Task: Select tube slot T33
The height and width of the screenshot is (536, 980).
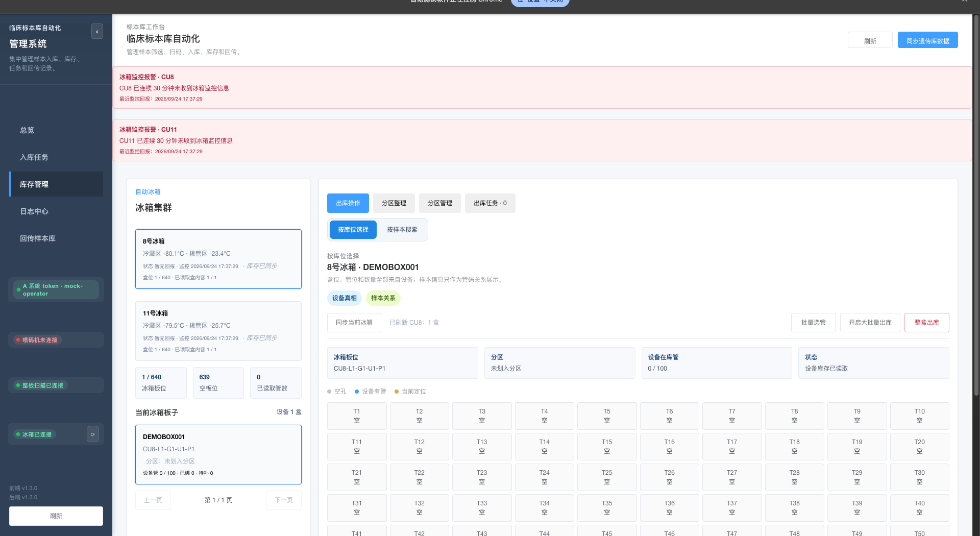Action: tap(482, 508)
